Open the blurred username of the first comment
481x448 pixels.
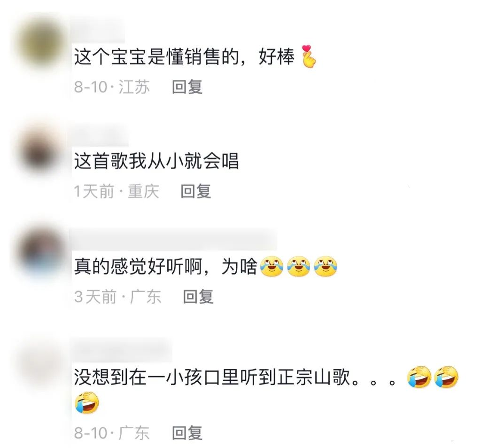point(98,31)
